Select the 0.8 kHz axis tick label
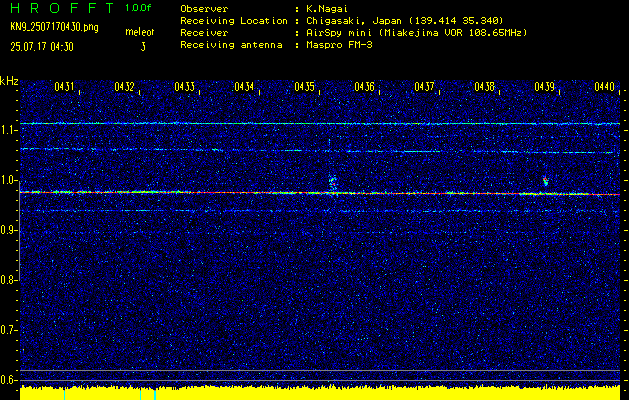Screen dimensions: 629x400 [x=7, y=280]
